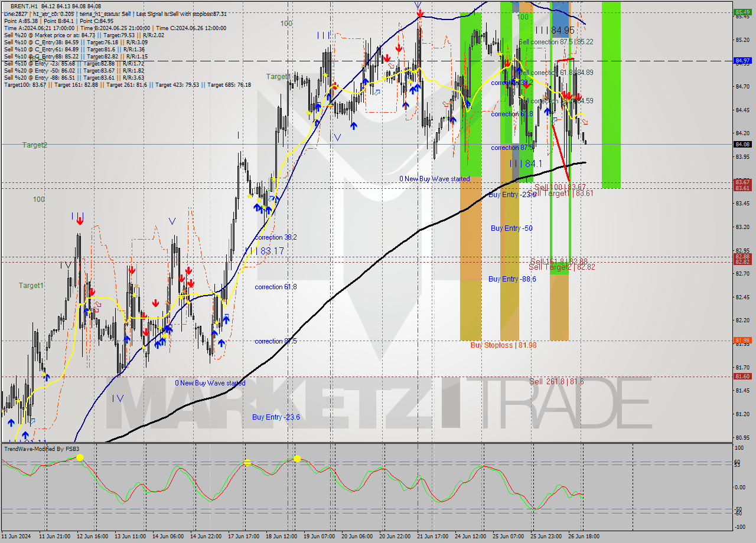
Task: Click the blue 84.97 price tag
Action: point(742,60)
